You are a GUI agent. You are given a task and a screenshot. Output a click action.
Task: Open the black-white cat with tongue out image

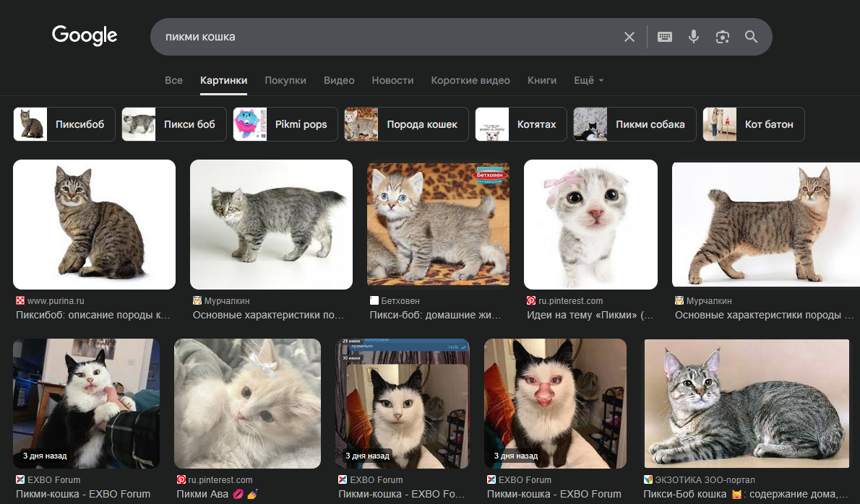[86, 404]
